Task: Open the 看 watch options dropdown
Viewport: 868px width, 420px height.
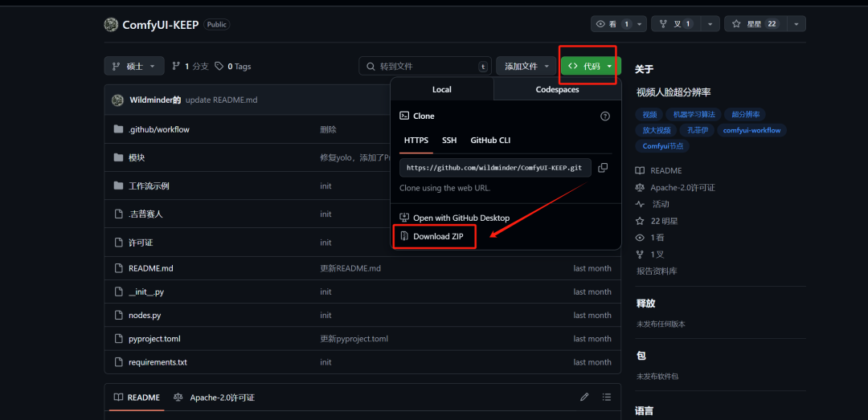Action: point(618,24)
